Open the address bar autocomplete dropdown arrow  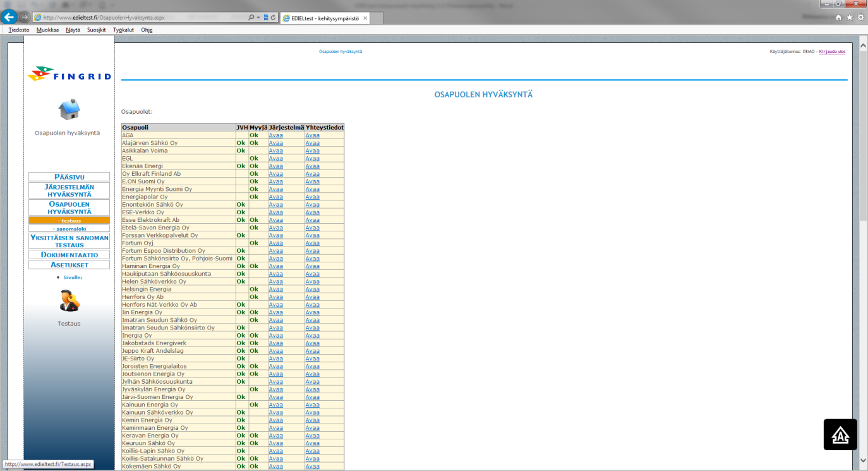pyautogui.click(x=258, y=17)
